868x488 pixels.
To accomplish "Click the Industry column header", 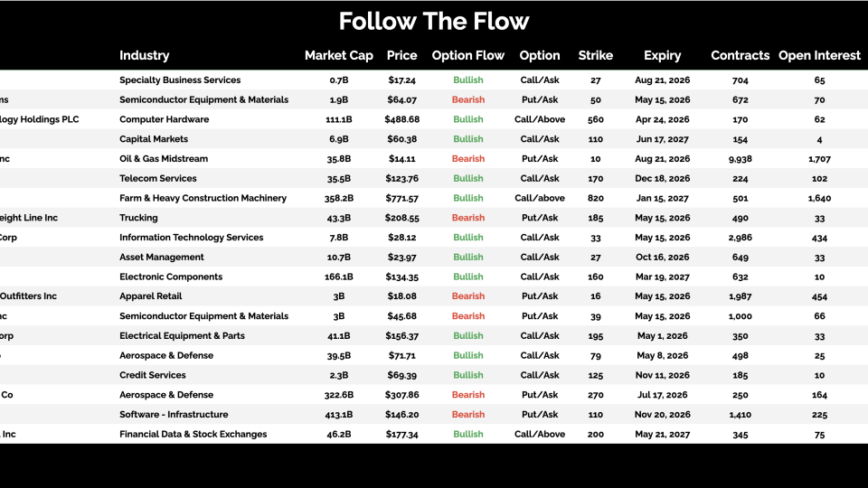I will (145, 55).
